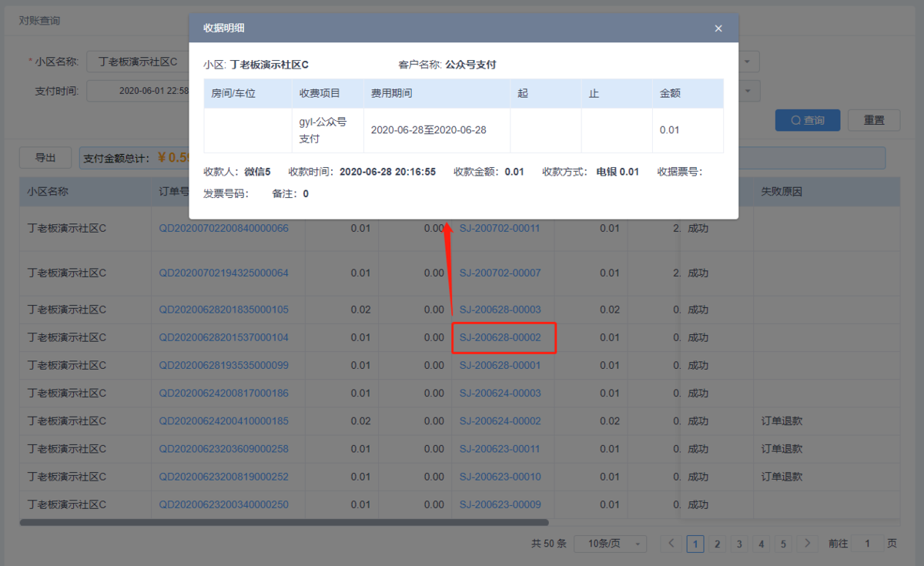Viewport: 924px width, 566px height.
Task: Open order QD20200628201537000104
Action: [x=223, y=337]
